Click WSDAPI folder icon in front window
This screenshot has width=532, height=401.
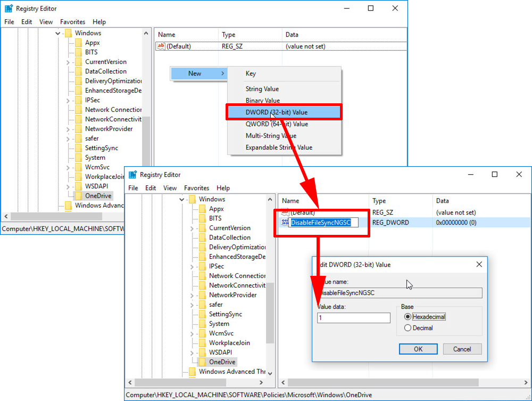(202, 353)
